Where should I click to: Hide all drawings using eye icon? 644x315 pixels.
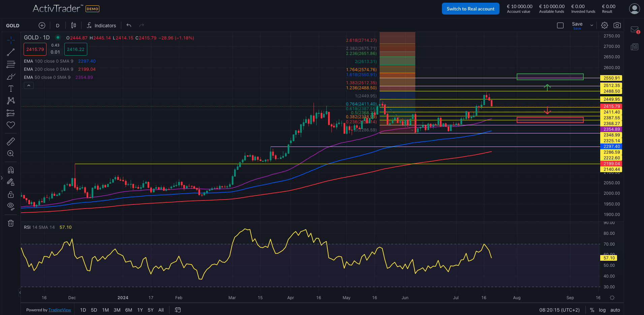click(x=11, y=206)
